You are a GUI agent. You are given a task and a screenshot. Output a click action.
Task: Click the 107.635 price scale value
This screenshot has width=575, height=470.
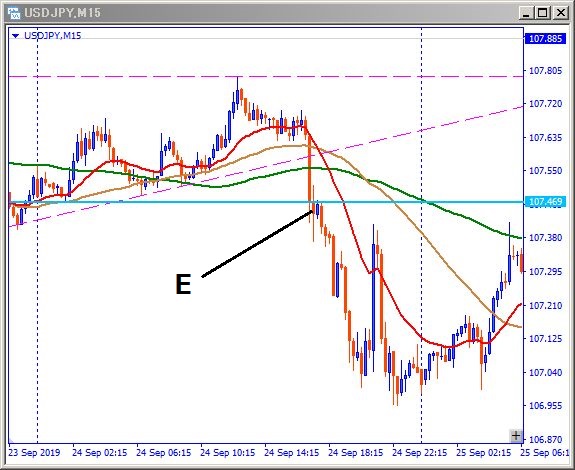coord(545,138)
